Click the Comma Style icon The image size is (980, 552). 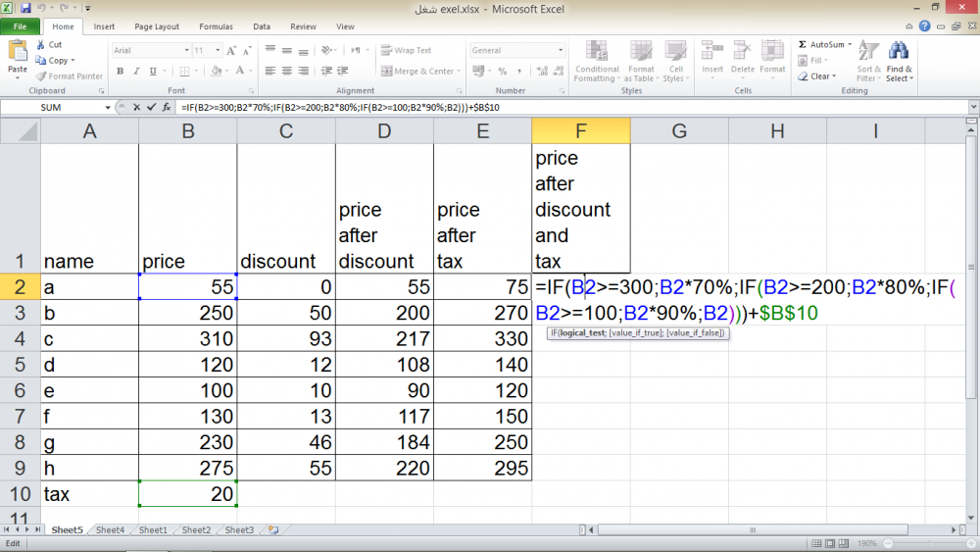(x=518, y=72)
